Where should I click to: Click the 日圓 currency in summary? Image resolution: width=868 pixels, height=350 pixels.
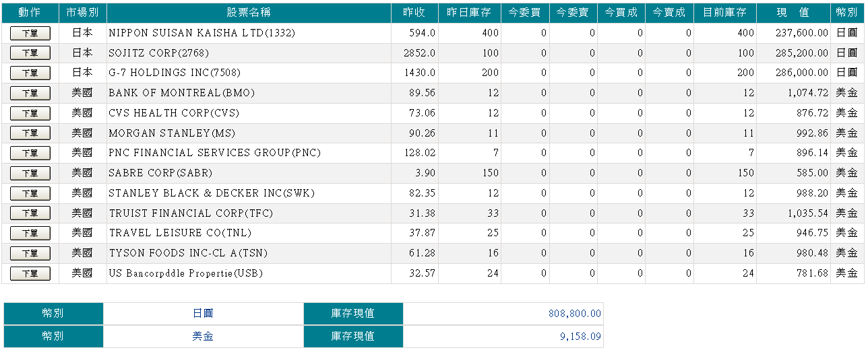[x=204, y=314]
